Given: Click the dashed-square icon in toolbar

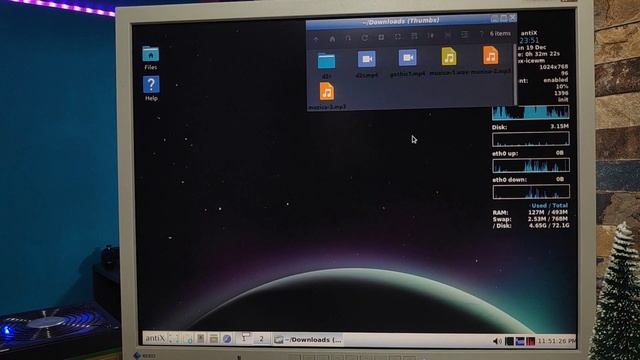Looking at the screenshot, I should [x=398, y=37].
